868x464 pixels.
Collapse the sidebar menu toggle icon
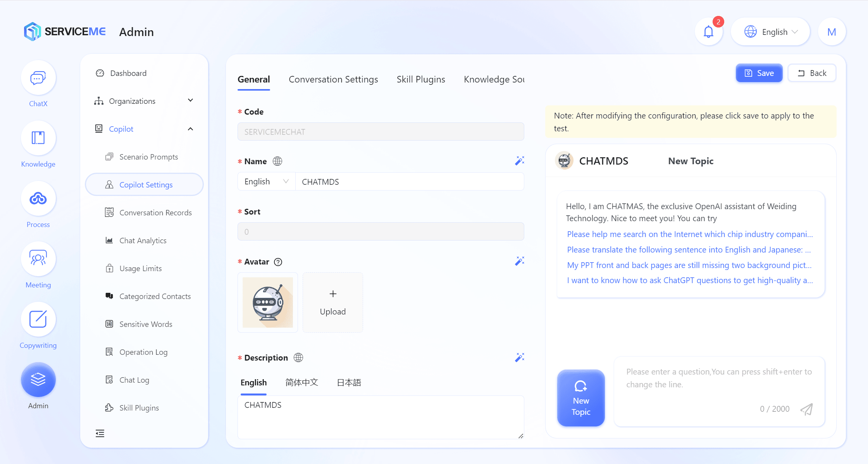tap(100, 433)
